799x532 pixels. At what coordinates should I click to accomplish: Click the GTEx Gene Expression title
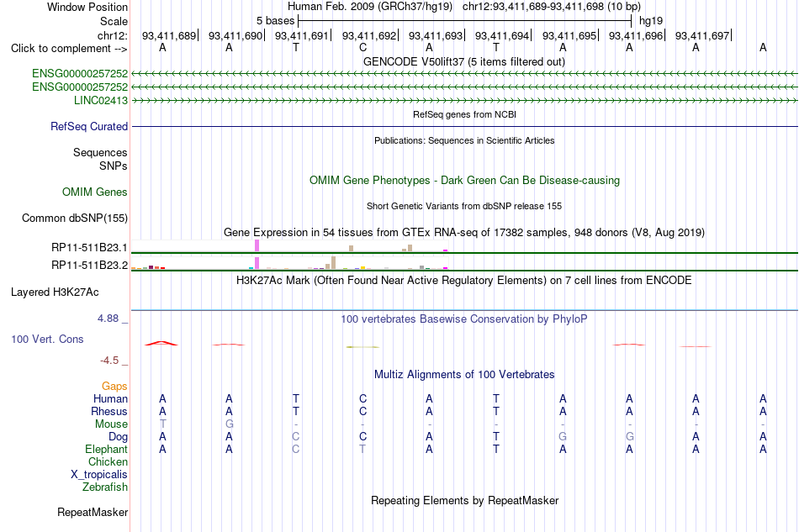click(x=464, y=233)
